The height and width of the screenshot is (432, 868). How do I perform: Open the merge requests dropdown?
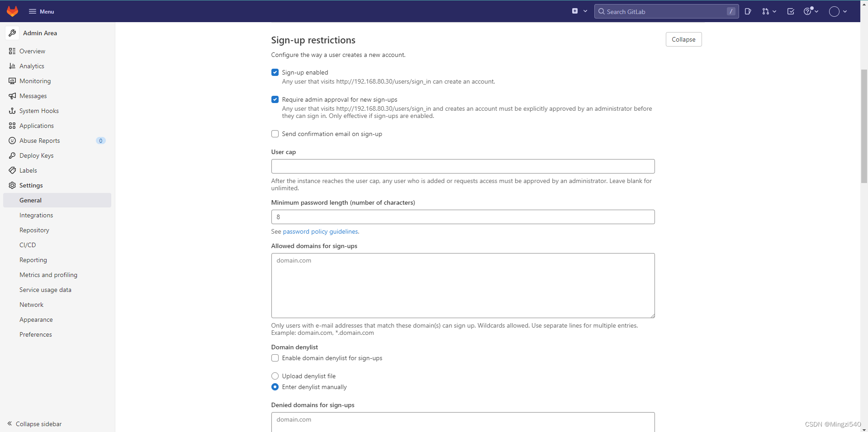click(x=769, y=11)
